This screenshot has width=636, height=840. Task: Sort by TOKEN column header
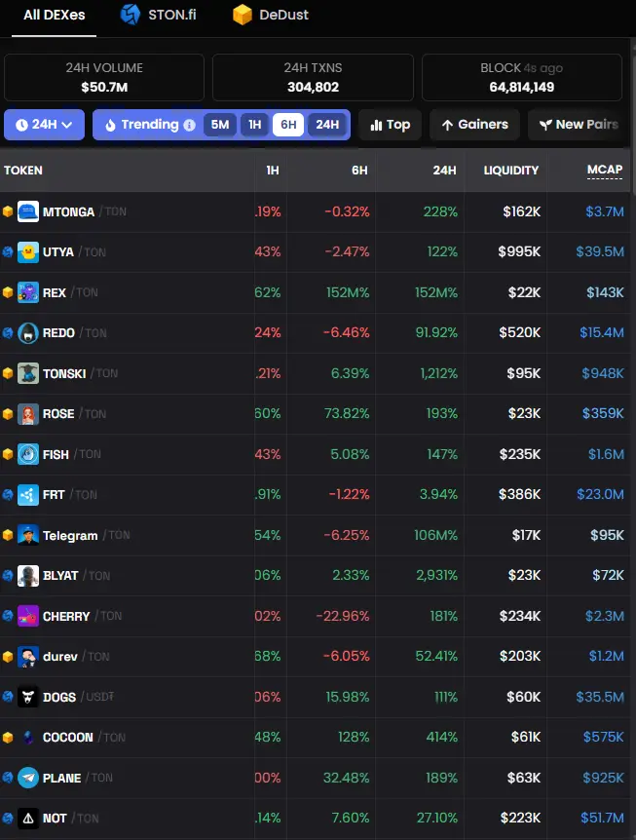tap(23, 171)
